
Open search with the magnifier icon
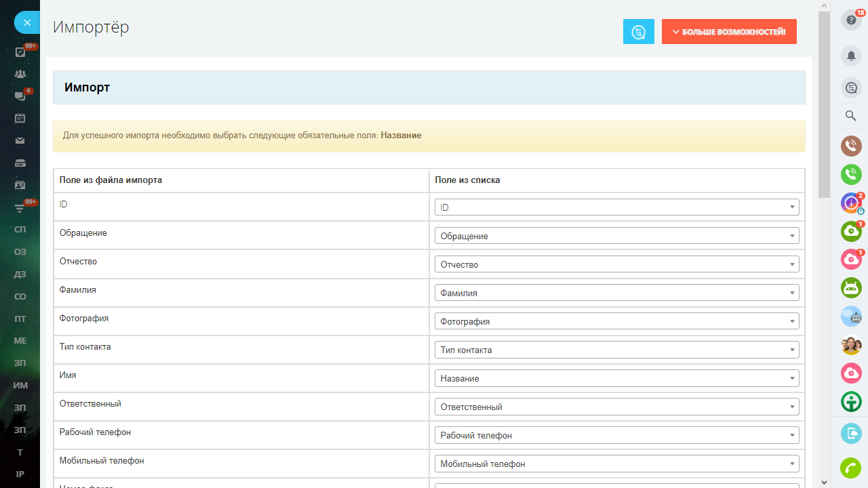pyautogui.click(x=851, y=116)
